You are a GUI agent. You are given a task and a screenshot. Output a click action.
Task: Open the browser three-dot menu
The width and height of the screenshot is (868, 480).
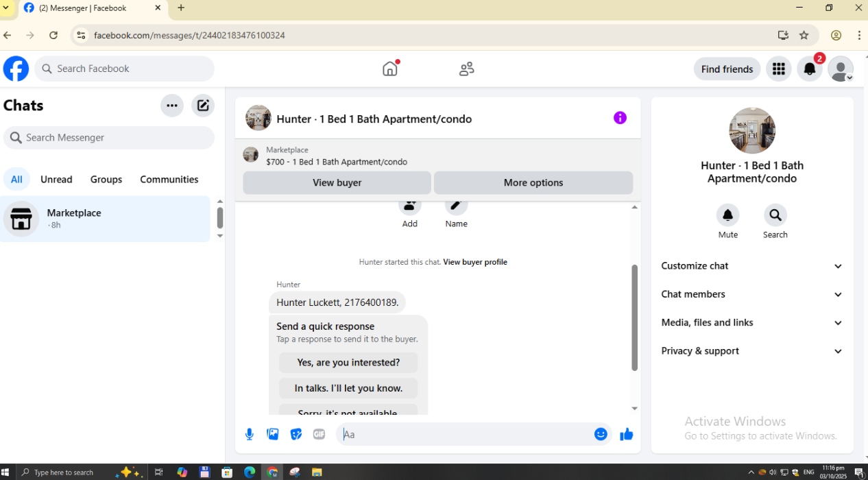click(859, 35)
